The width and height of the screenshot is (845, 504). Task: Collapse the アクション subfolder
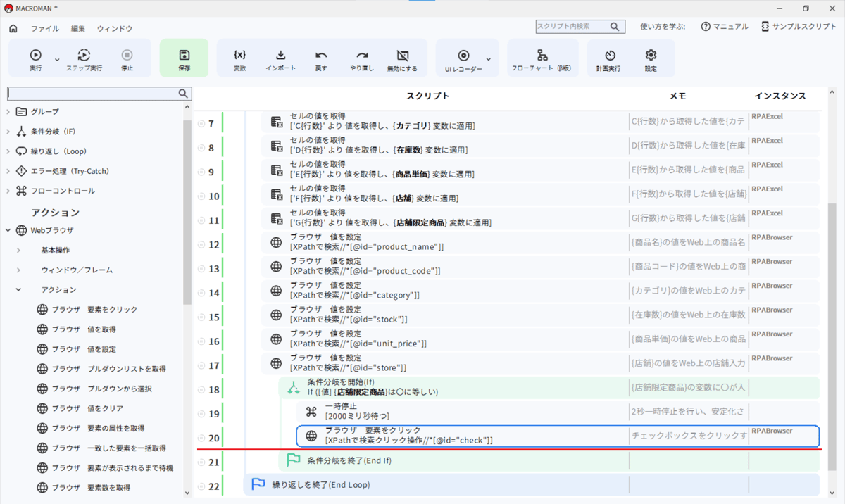(x=19, y=289)
